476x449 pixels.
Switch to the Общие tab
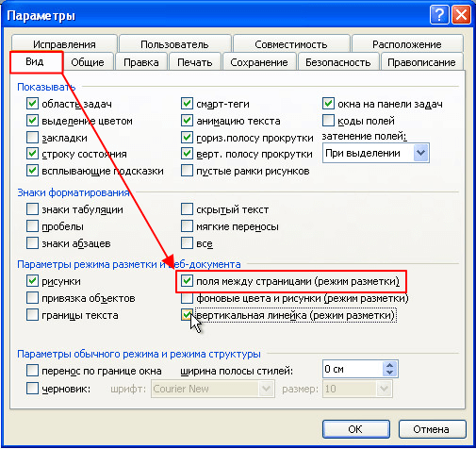88,62
